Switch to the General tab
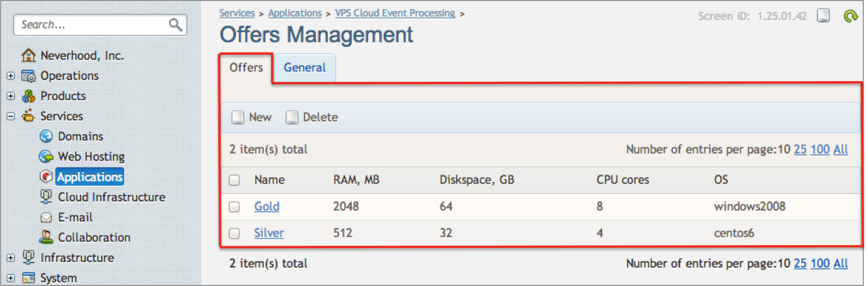This screenshot has width=868, height=286. click(304, 68)
